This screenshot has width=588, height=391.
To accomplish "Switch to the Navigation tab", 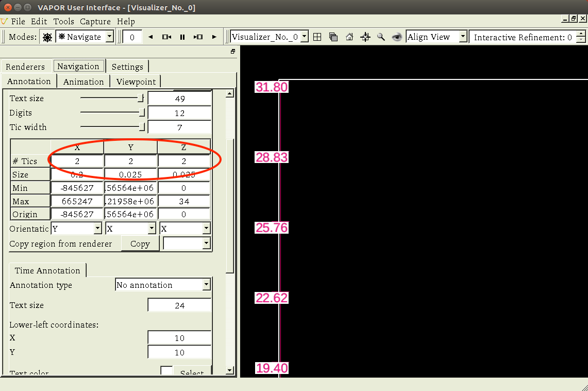I will coord(78,67).
